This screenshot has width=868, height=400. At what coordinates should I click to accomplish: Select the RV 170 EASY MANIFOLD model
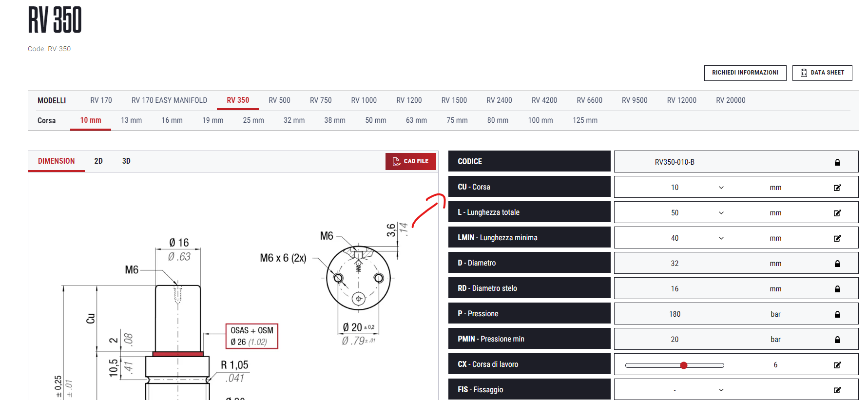(169, 100)
